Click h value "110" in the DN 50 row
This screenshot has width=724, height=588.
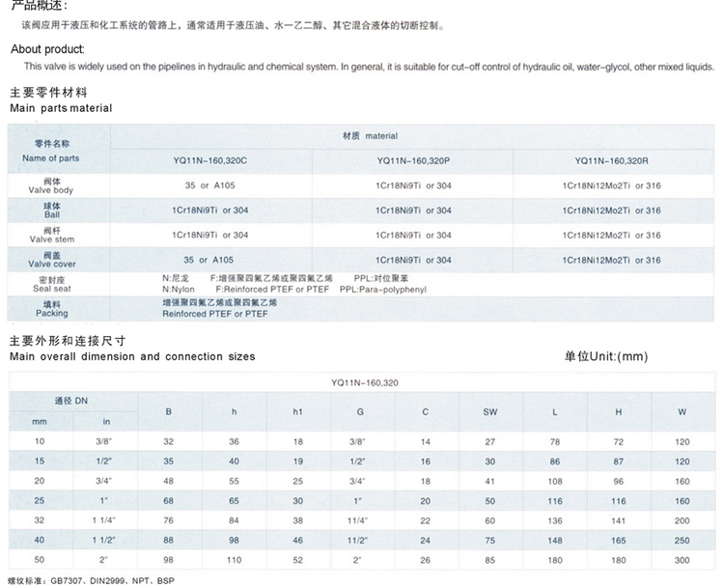point(235,560)
